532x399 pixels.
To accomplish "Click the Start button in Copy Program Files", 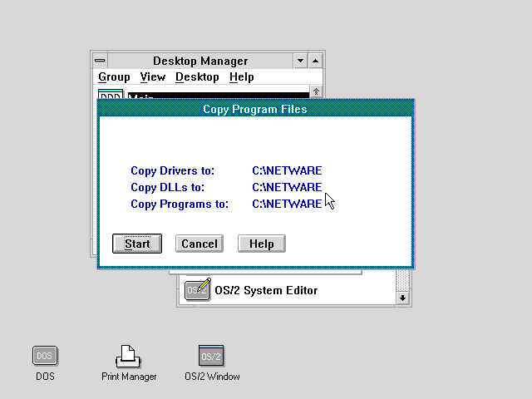I will pos(137,244).
